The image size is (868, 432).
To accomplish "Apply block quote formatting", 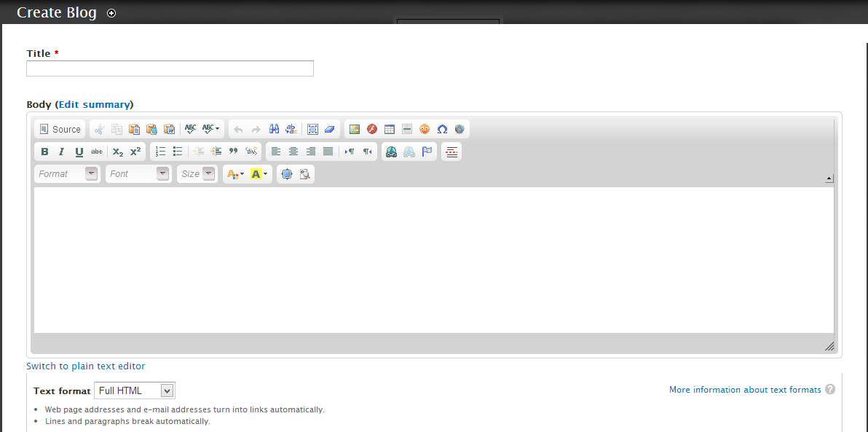I will pos(234,152).
